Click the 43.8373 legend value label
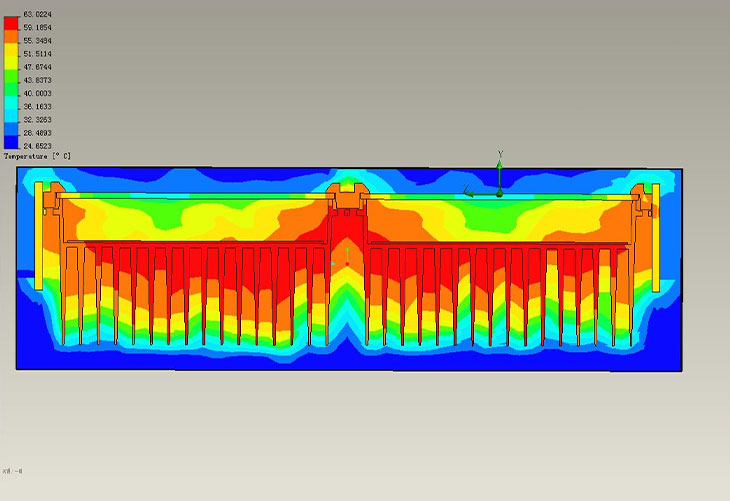The width and height of the screenshot is (730, 501). 37,80
